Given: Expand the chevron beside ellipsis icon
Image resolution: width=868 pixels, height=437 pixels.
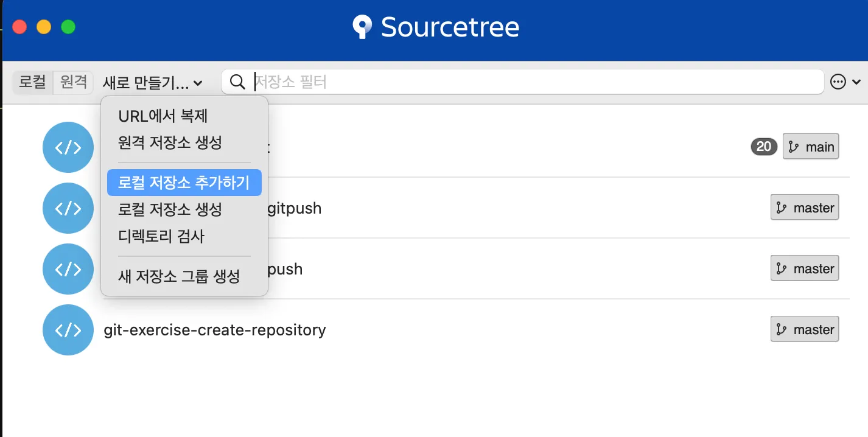Looking at the screenshot, I should pos(856,82).
